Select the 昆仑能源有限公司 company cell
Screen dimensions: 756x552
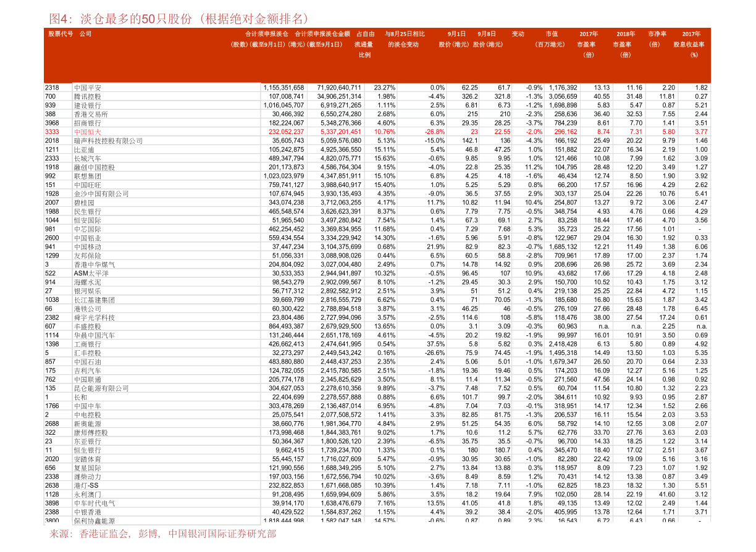101,388
